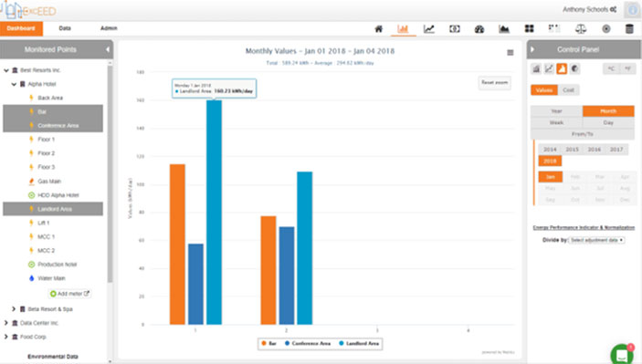Expand the Data Center Inc. node
This screenshot has height=364, width=642.
[x=5, y=323]
